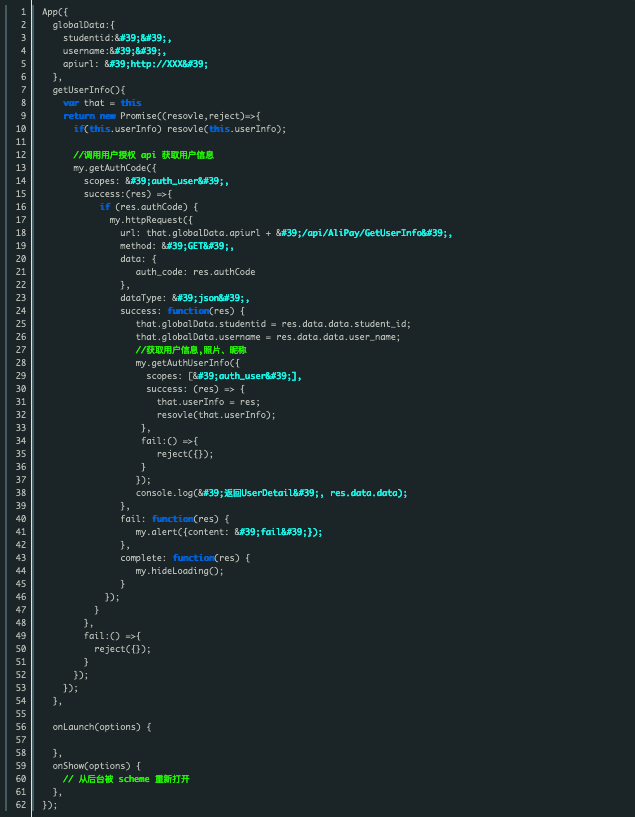Click 'reject({});' on line 50
Screen dimensions: 635x817
pyautogui.click(x=122, y=649)
